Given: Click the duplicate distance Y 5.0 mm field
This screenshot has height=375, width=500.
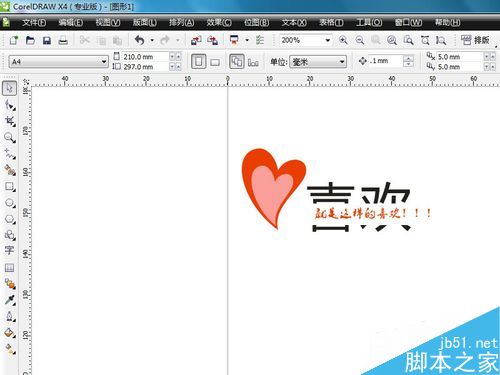Looking at the screenshot, I should 460,67.
